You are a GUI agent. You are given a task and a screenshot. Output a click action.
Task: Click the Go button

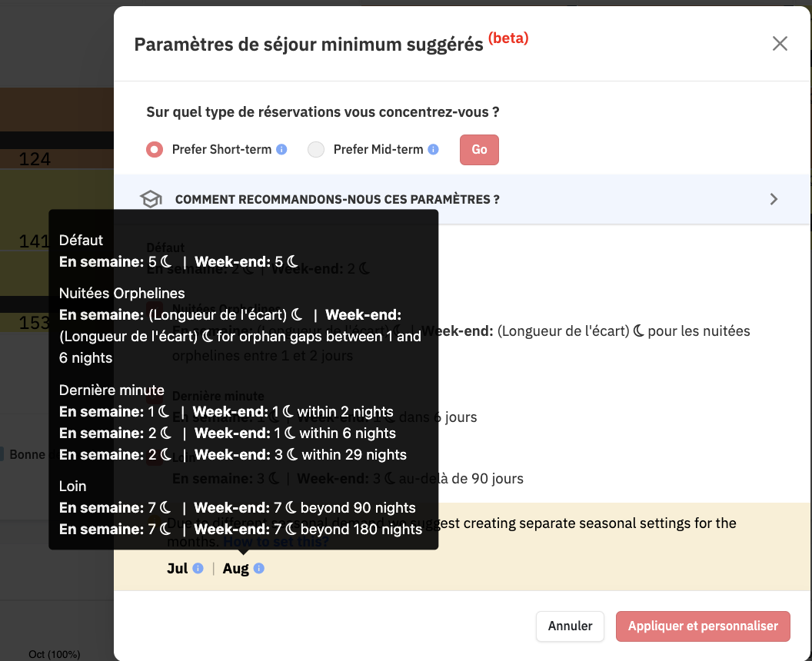479,150
